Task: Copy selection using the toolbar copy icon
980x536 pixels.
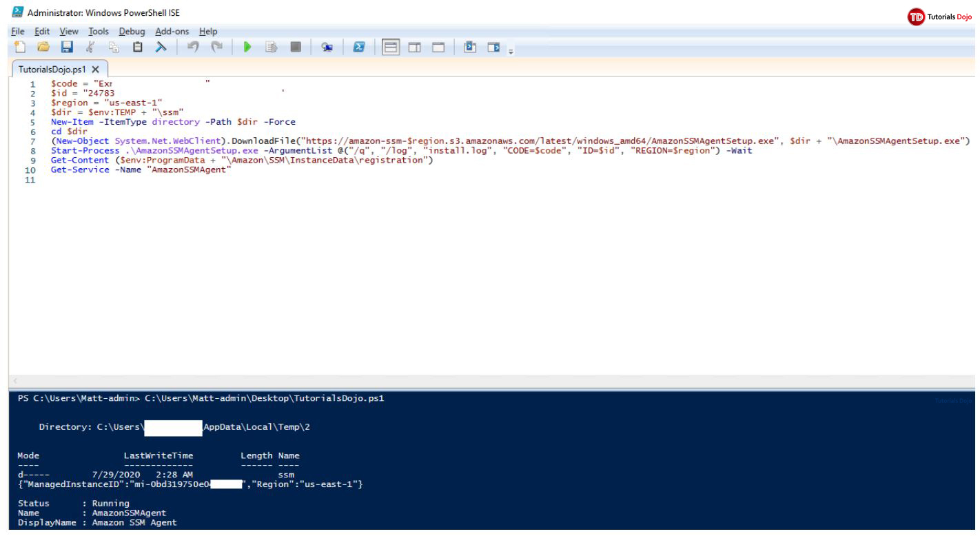Action: point(114,48)
